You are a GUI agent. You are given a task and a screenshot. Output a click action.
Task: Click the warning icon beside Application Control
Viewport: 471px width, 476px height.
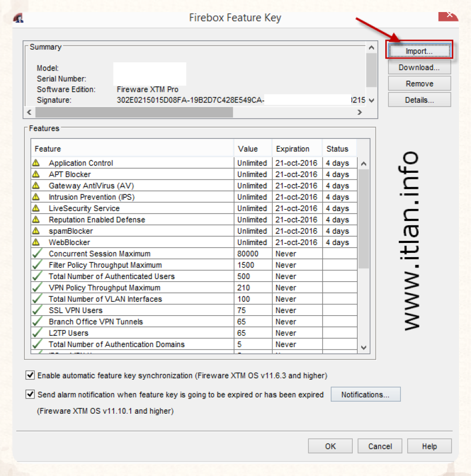[x=36, y=163]
